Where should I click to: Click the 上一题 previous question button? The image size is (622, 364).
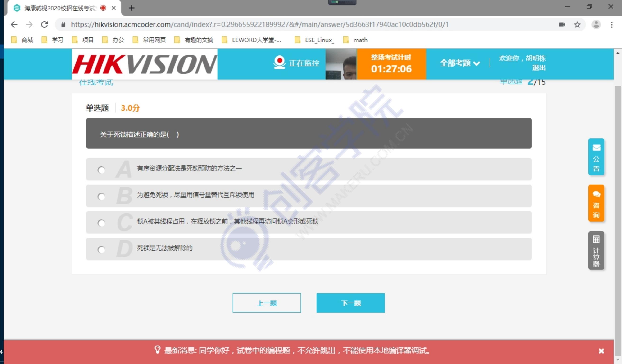click(267, 303)
